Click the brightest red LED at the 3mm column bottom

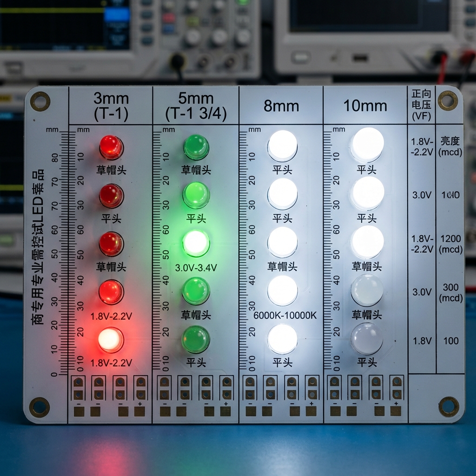click(x=111, y=340)
